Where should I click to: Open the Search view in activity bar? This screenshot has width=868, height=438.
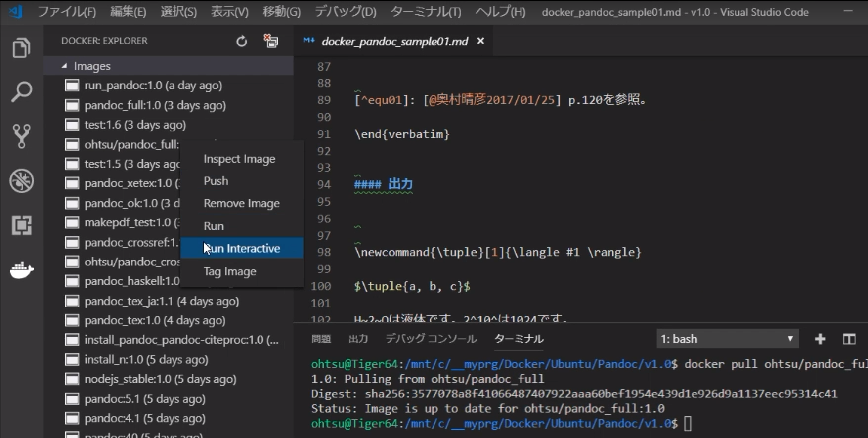tap(21, 92)
